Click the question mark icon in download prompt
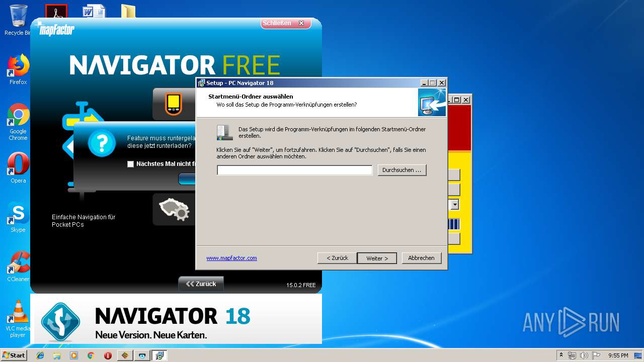Image resolution: width=644 pixels, height=362 pixels. [x=102, y=143]
